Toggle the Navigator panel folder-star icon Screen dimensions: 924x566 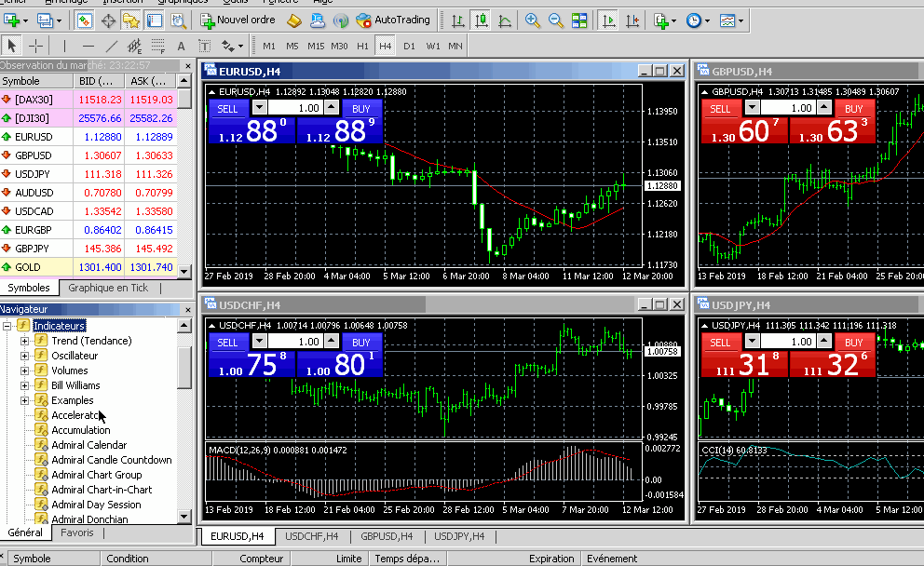[x=130, y=20]
